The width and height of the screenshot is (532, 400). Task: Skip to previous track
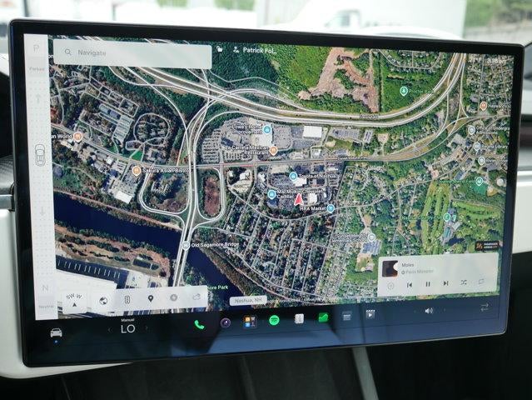[410, 284]
